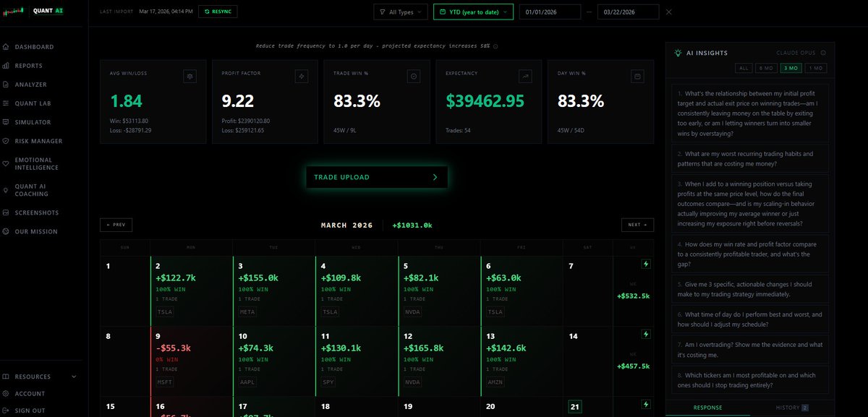Click the AMZN ticker tag on March 13
Image resolution: width=868 pixels, height=417 pixels.
coord(497,382)
